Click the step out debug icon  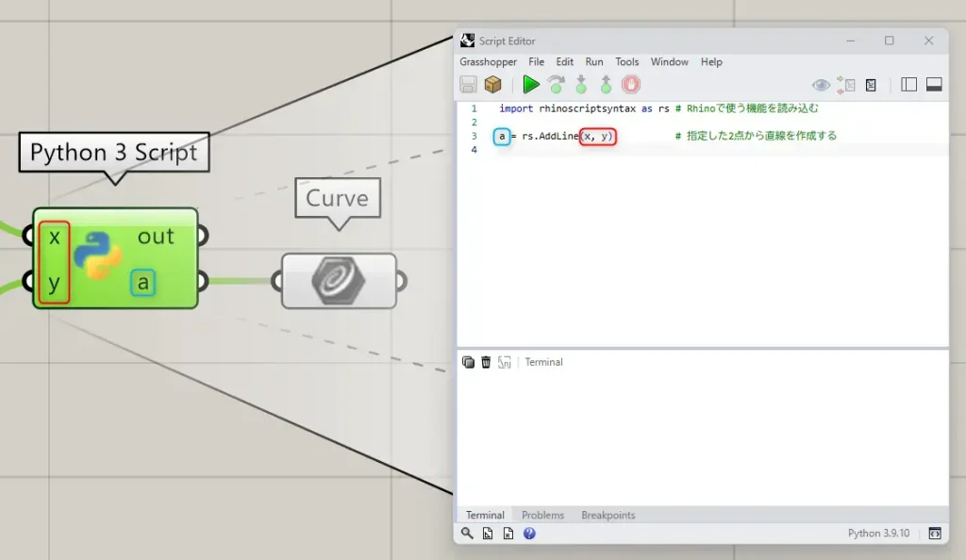[606, 85]
